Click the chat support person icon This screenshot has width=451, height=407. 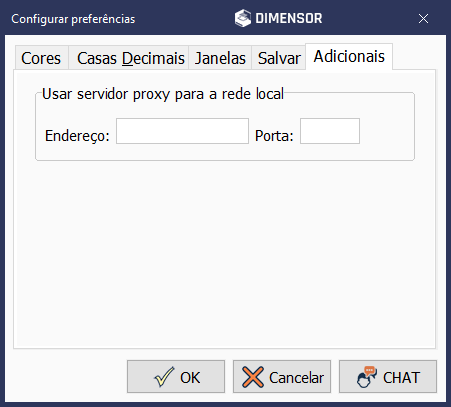367,377
